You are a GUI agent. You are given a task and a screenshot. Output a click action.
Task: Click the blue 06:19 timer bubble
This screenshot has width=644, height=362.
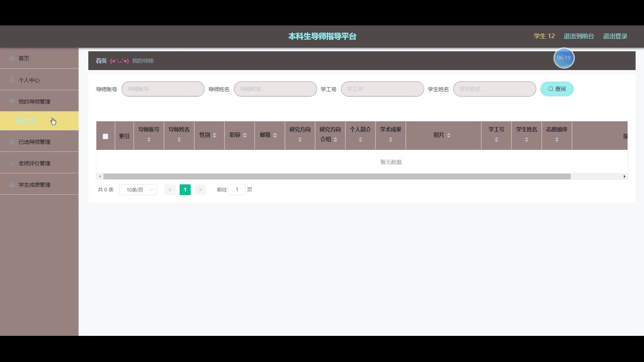(564, 58)
